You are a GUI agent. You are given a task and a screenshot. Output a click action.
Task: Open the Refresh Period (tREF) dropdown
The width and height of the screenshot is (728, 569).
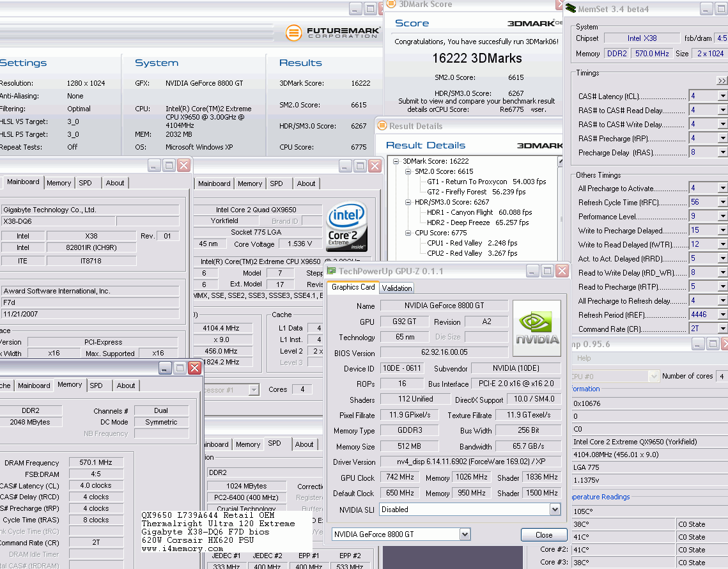pyautogui.click(x=722, y=315)
